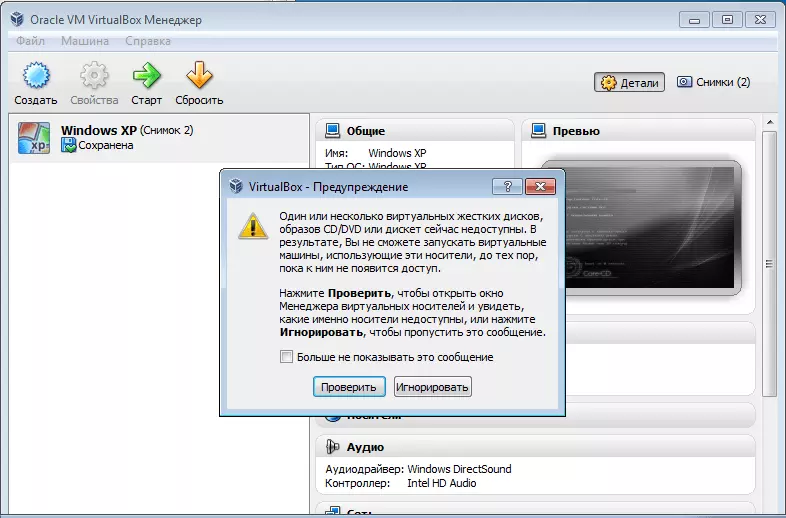Viewport: 786px width, 518px height.
Task: Click the Сбросить (Discard) toolbar icon
Action: 199,75
